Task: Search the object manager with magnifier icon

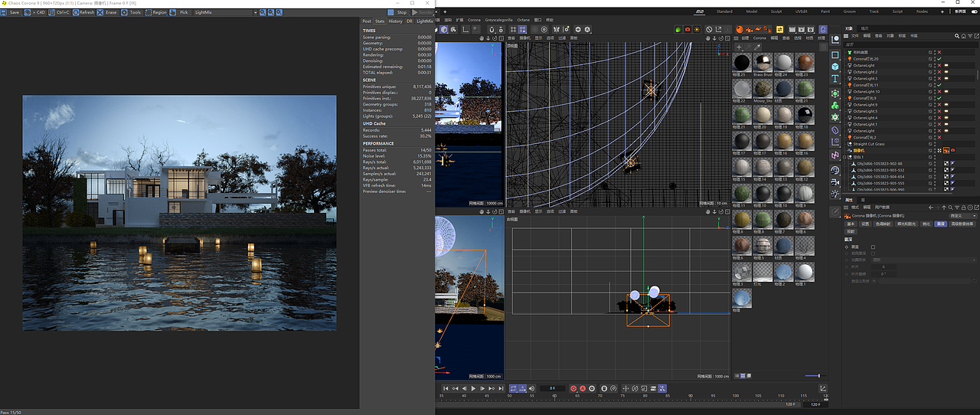Action: pos(957,36)
